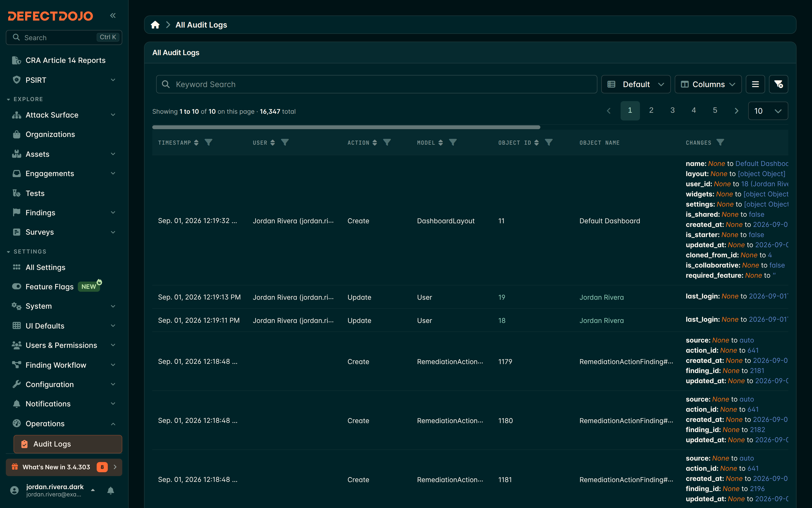Go to page 2
Viewport: 812px width, 508px height.
pyautogui.click(x=651, y=111)
